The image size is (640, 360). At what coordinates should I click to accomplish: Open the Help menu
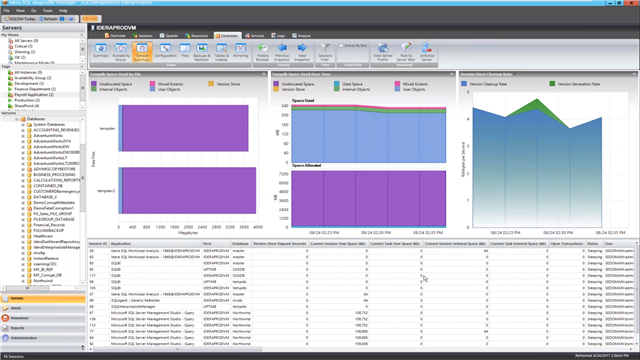[x=63, y=11]
